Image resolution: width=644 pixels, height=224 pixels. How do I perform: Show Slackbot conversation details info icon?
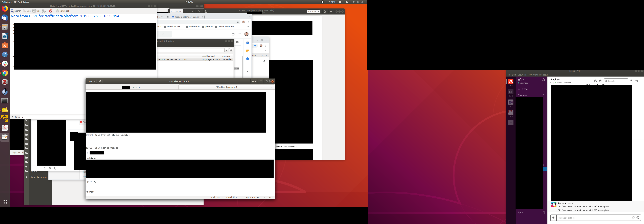click(x=596, y=81)
